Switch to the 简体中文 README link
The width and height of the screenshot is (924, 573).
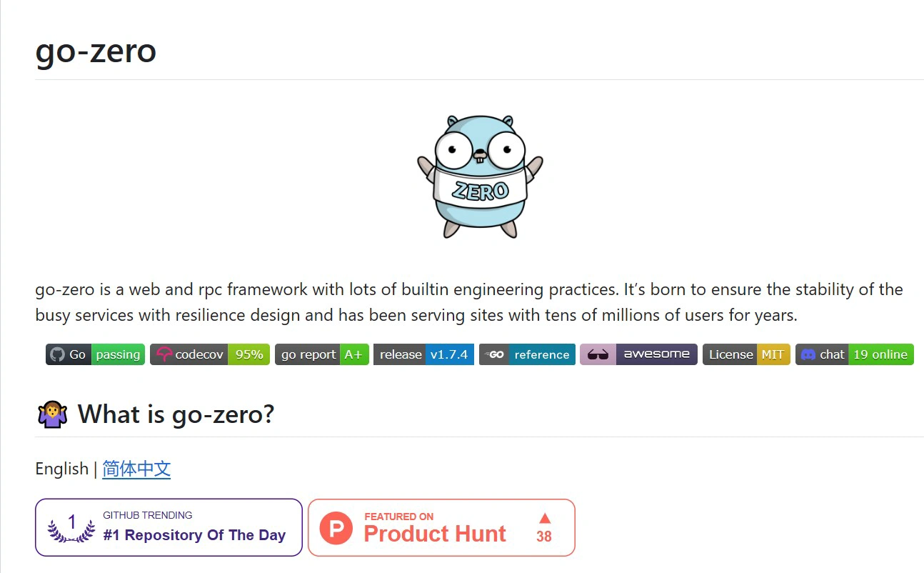coord(136,469)
